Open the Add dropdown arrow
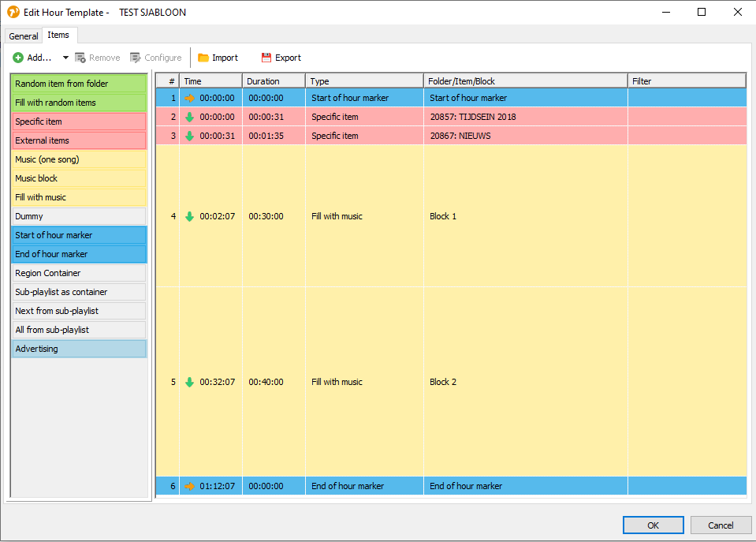The width and height of the screenshot is (756, 542). [65, 58]
